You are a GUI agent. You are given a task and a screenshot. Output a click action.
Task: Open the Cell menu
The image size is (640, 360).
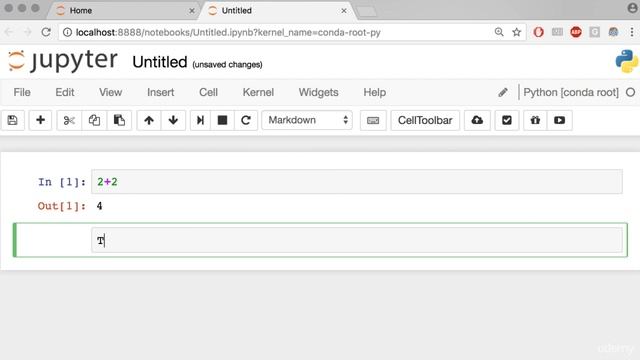click(208, 92)
